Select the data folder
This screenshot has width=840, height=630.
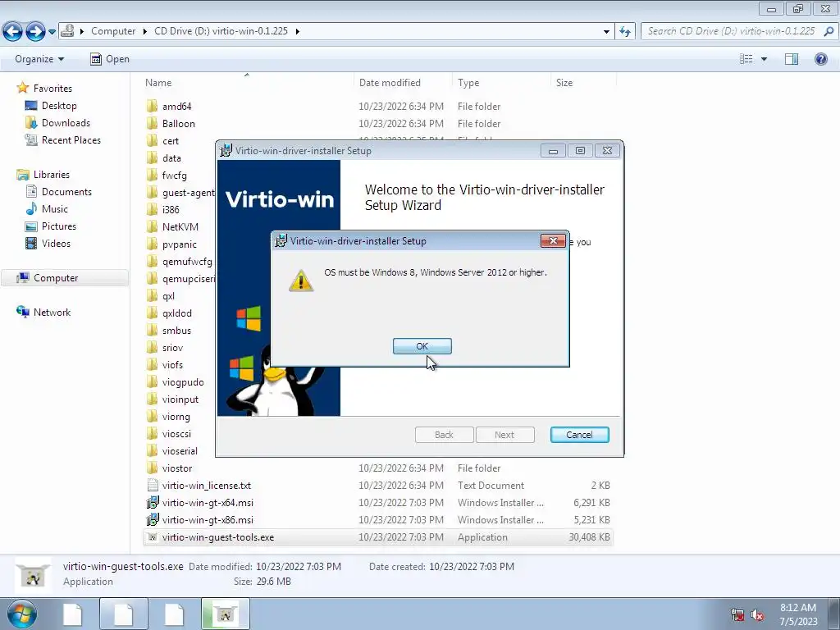[x=171, y=158]
